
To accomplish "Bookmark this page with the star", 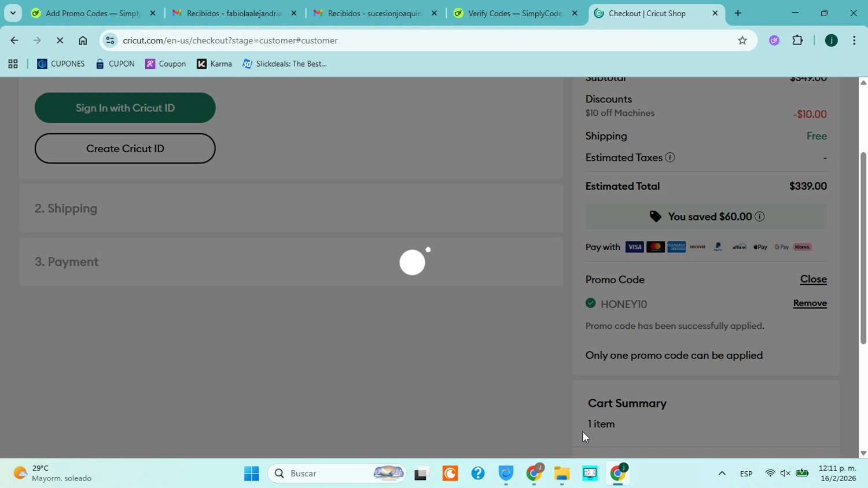I will [742, 41].
